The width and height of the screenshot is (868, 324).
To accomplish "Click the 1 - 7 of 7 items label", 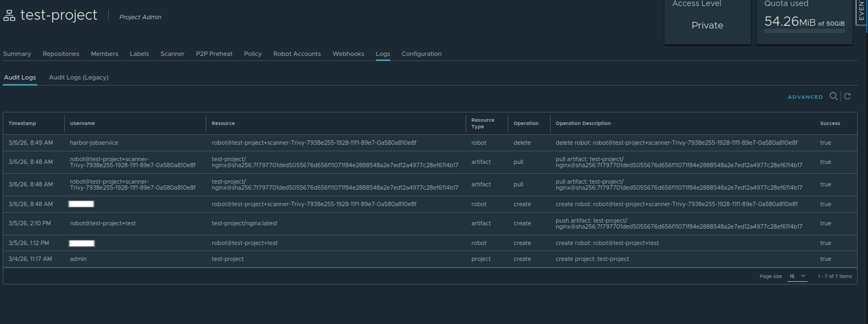I will [x=835, y=276].
